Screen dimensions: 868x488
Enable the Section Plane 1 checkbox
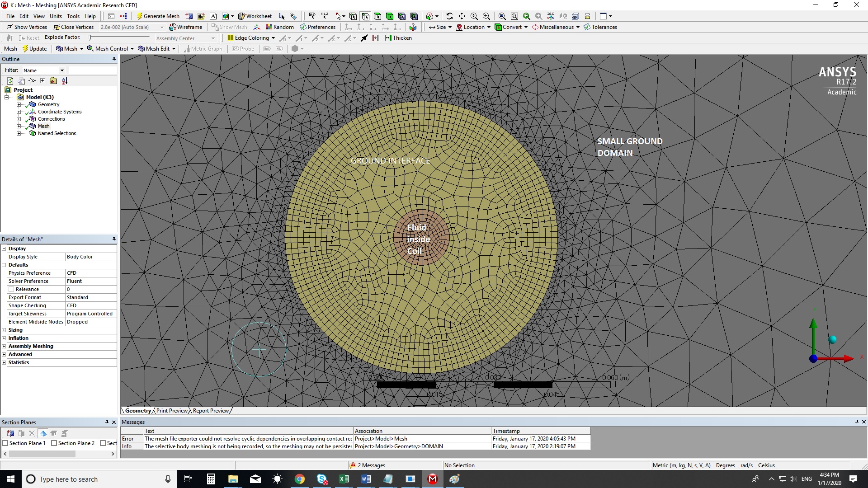[6, 443]
